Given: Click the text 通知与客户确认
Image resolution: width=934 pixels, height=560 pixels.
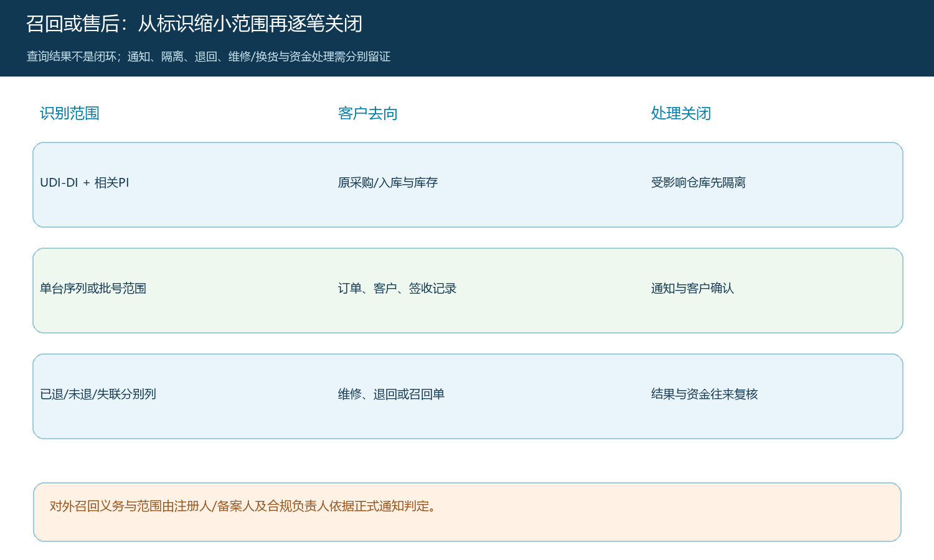Looking at the screenshot, I should (x=692, y=288).
